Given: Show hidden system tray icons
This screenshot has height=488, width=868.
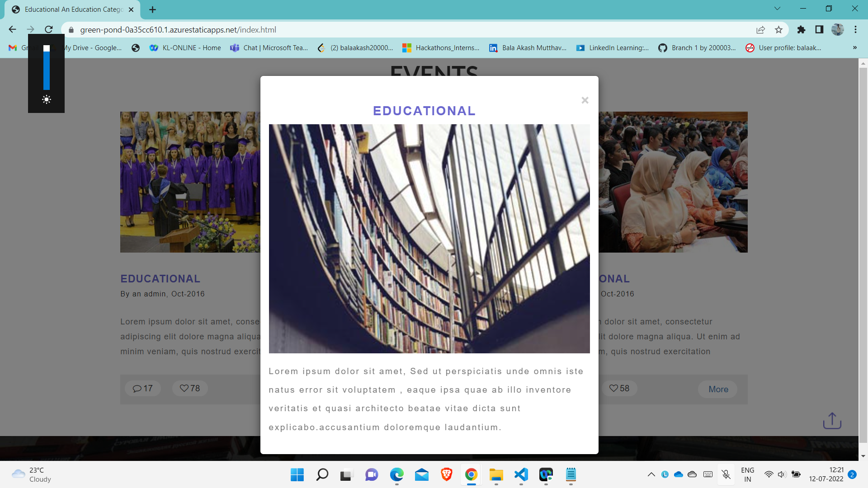Looking at the screenshot, I should point(651,474).
